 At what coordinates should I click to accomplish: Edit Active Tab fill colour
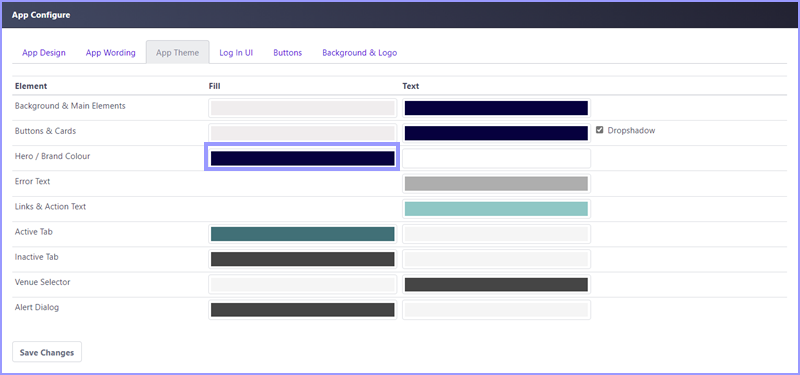click(303, 234)
